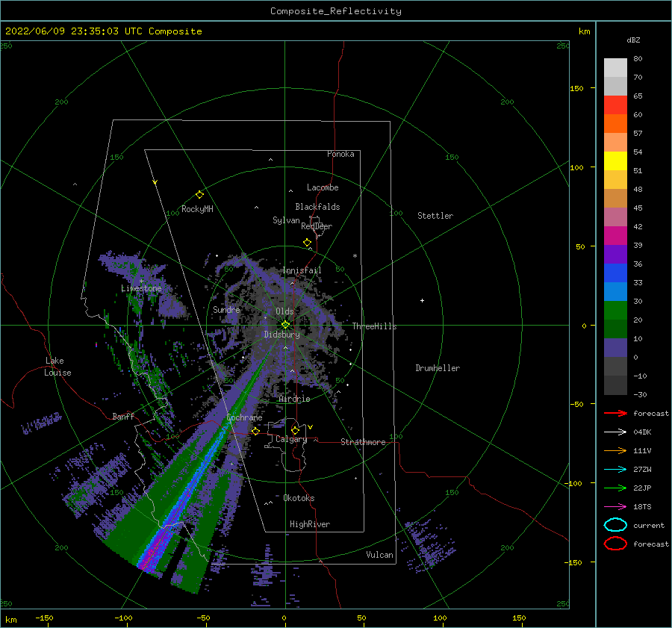Select the gold 48-51 dBZ swatch
The image size is (672, 628).
click(x=615, y=180)
